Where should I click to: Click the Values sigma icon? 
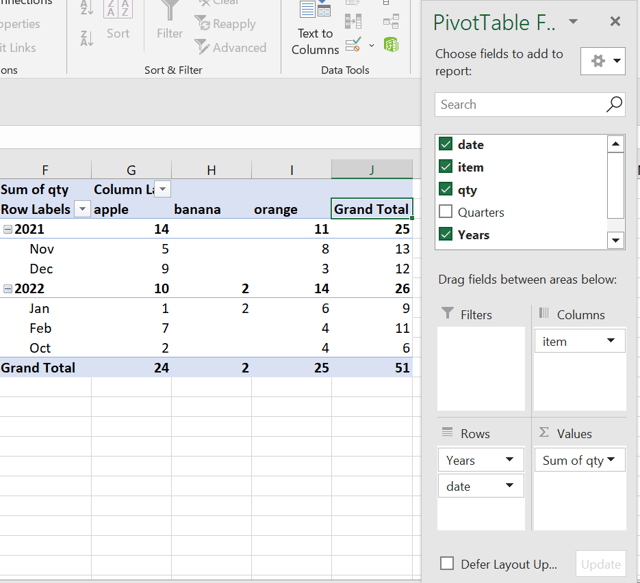click(544, 432)
